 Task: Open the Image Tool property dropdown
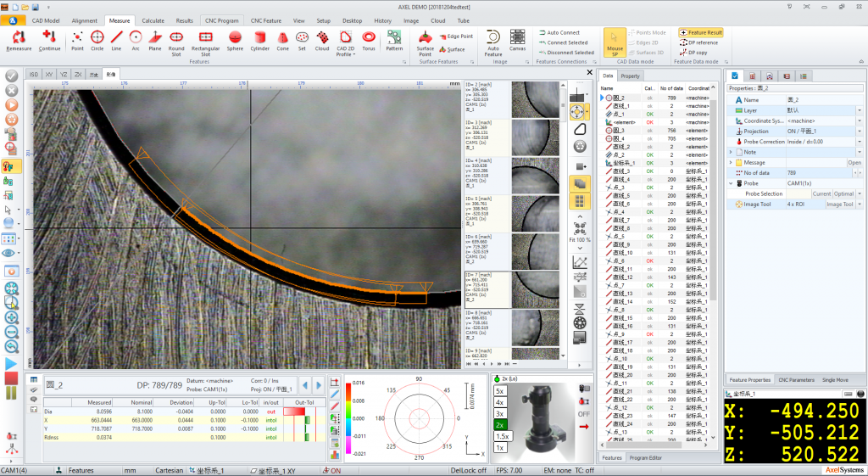[x=860, y=204]
